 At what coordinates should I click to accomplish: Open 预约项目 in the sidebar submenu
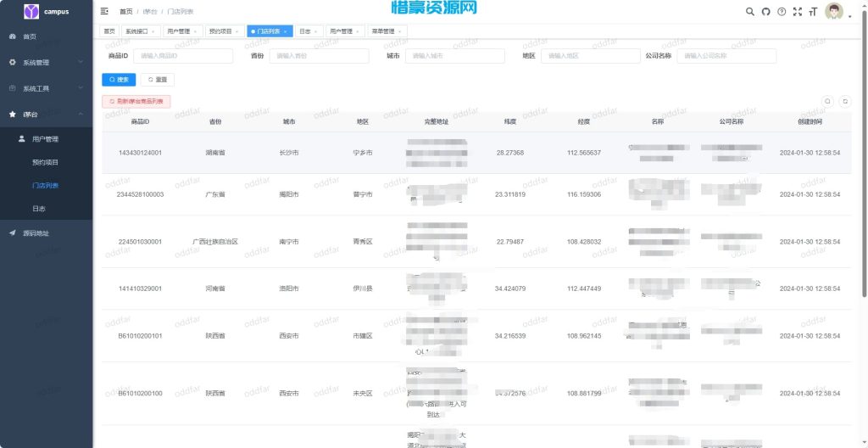click(x=47, y=162)
